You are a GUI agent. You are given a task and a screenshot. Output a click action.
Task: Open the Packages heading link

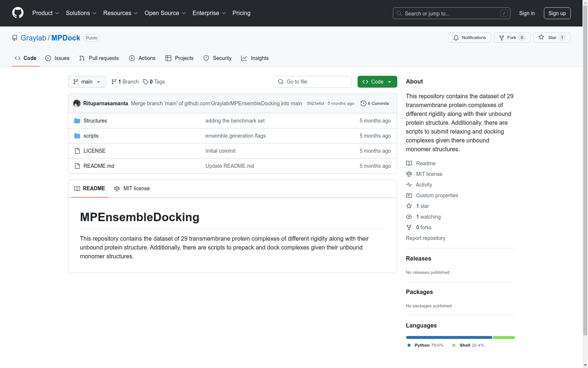pos(419,292)
